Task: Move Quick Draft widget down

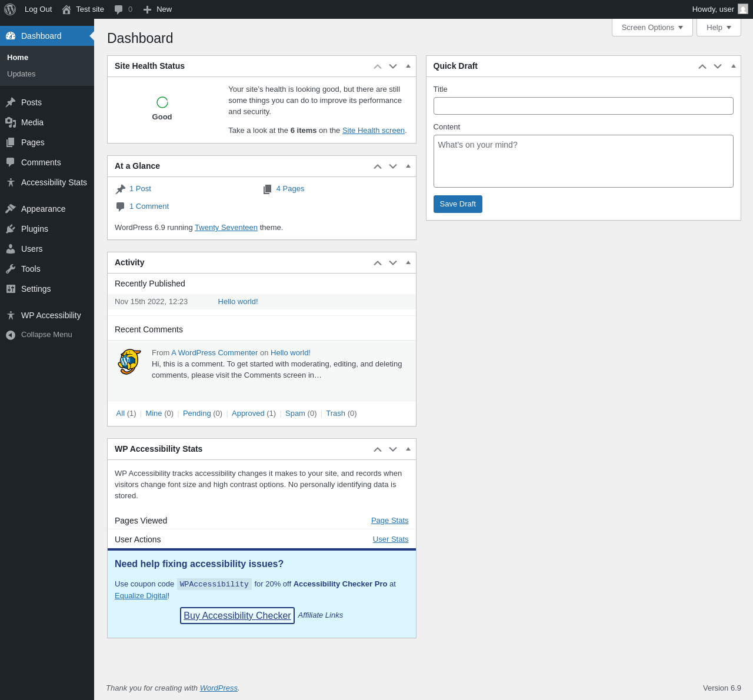Action: (x=718, y=66)
